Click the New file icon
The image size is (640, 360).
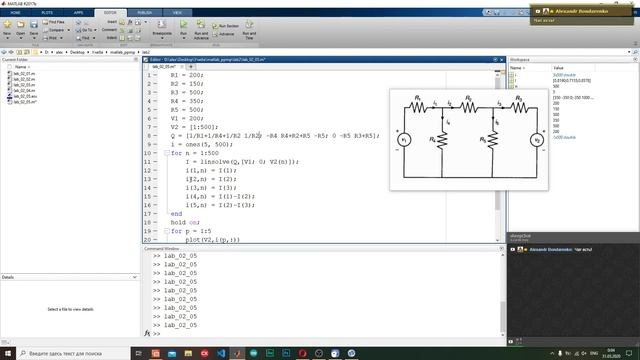pyautogui.click(x=7, y=25)
